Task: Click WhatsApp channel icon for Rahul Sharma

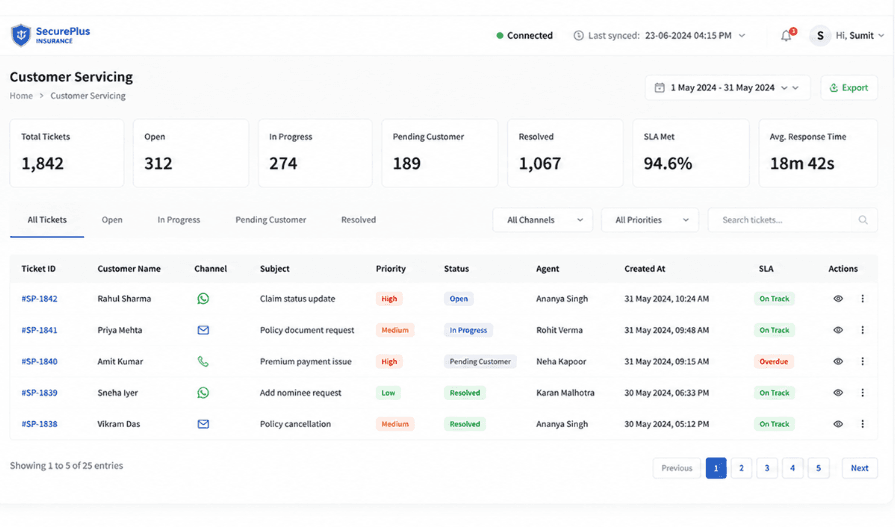Action: 203,299
